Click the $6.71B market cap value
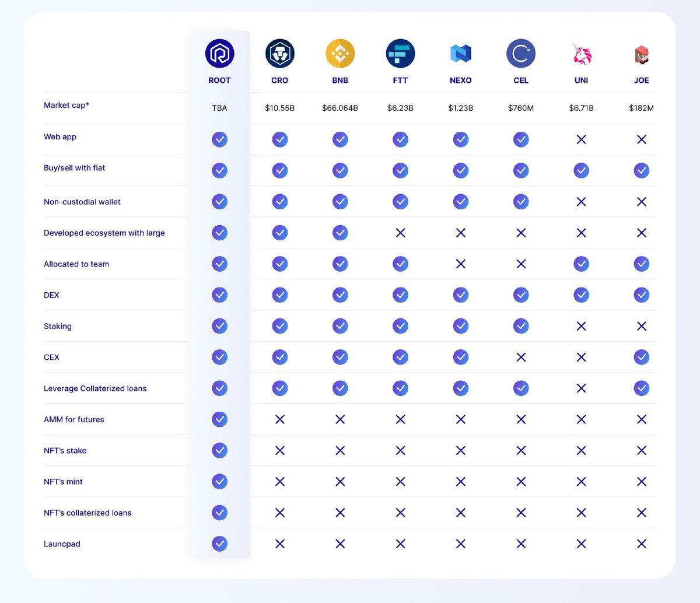This screenshot has height=603, width=700. (x=582, y=108)
